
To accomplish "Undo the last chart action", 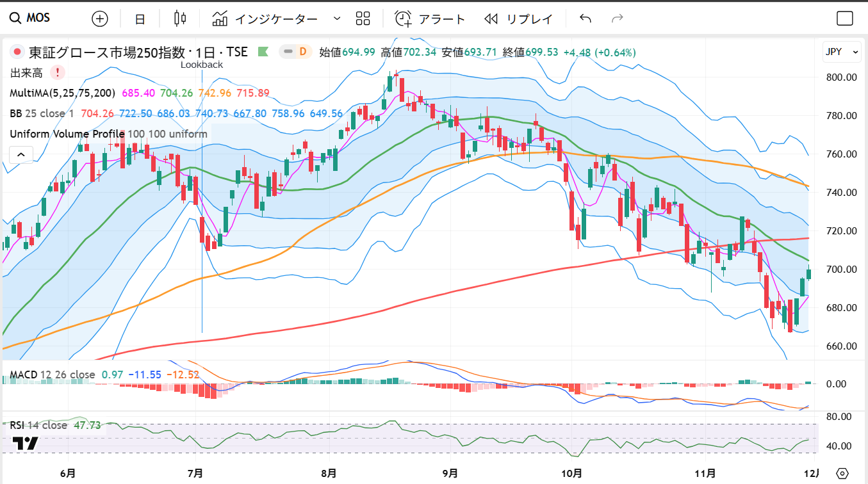I will (x=585, y=19).
